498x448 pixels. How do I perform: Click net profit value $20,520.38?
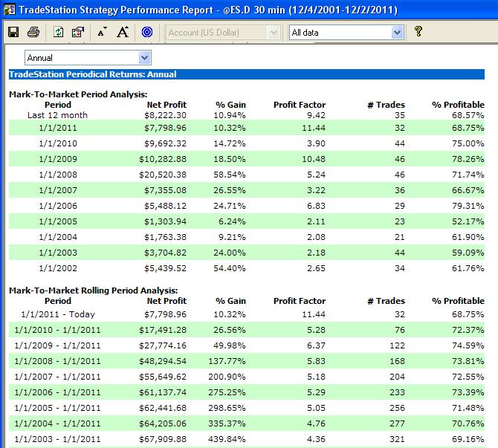pos(163,175)
